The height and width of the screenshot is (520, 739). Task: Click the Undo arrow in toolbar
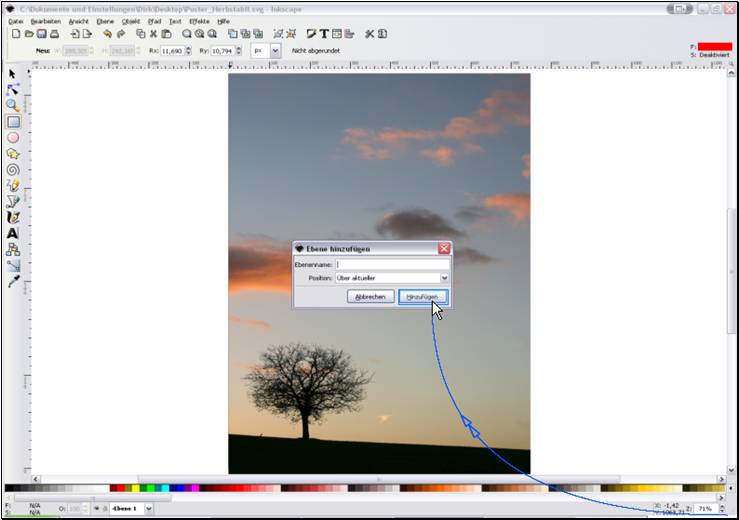(107, 34)
